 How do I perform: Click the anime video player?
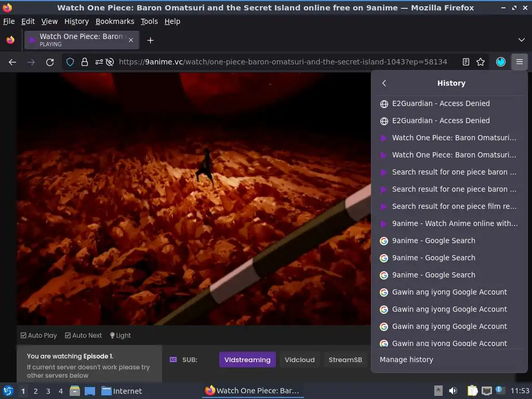194,199
